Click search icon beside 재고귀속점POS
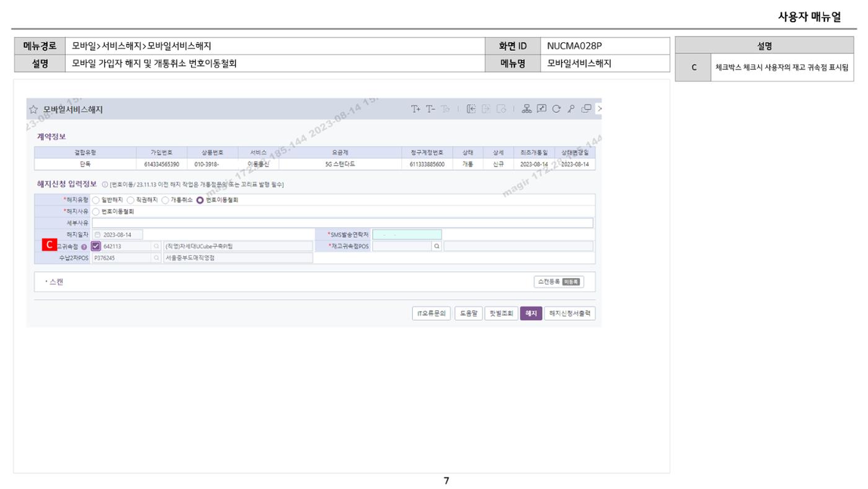Viewport: 868px width, 489px height. click(436, 246)
